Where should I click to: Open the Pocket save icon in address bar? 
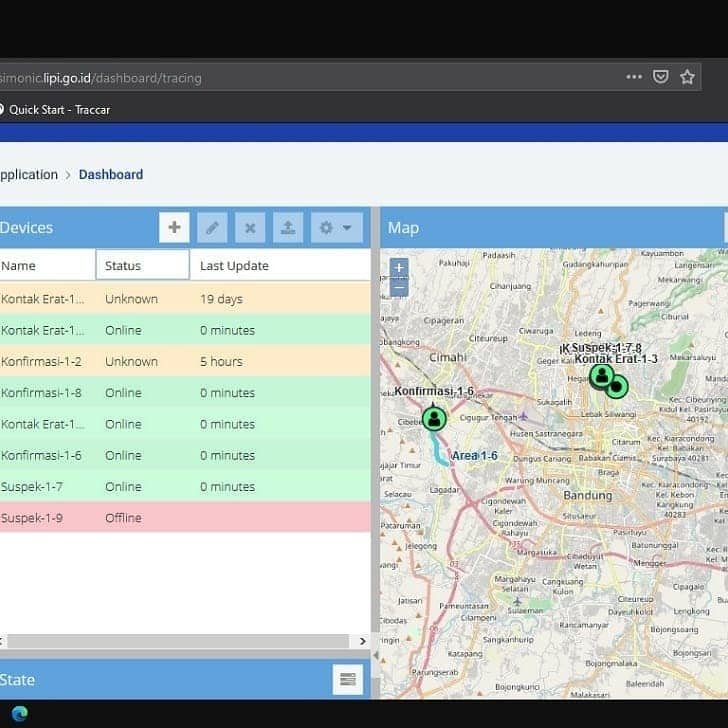click(x=661, y=77)
